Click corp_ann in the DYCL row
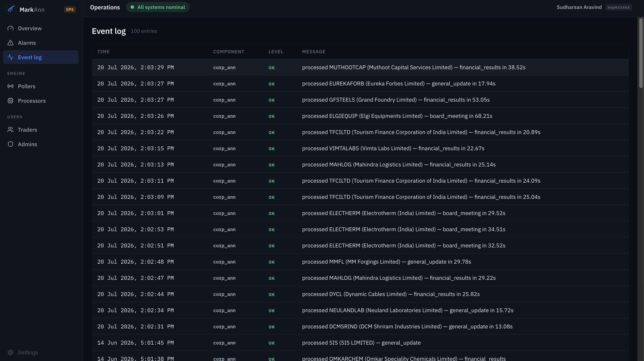This screenshot has width=644, height=361. click(x=224, y=295)
